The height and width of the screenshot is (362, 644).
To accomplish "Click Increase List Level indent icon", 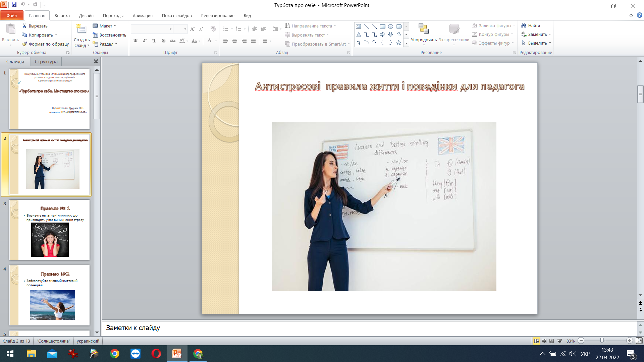I will click(x=264, y=29).
